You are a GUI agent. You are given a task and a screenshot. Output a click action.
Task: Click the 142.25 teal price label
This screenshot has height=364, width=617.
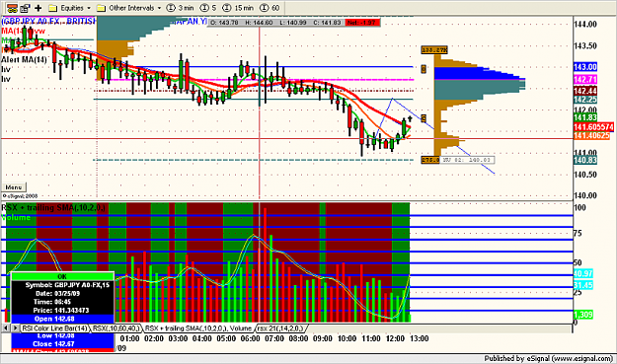585,100
